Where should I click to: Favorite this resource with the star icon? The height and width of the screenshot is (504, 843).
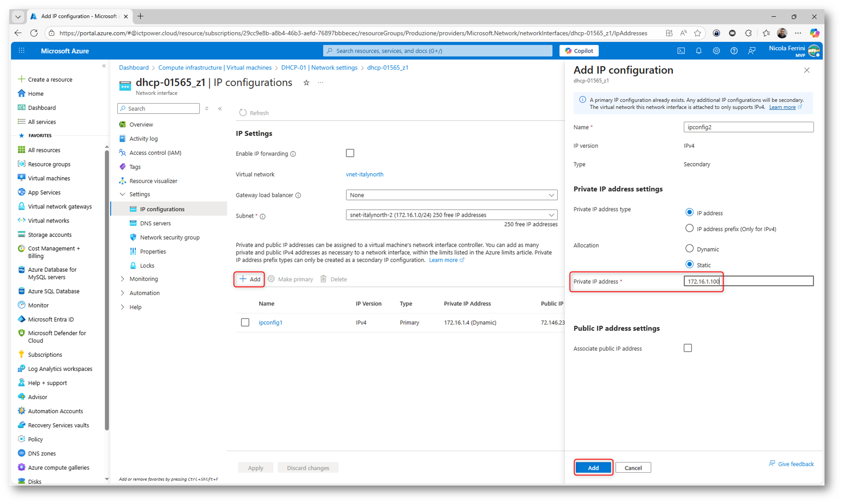coord(306,83)
